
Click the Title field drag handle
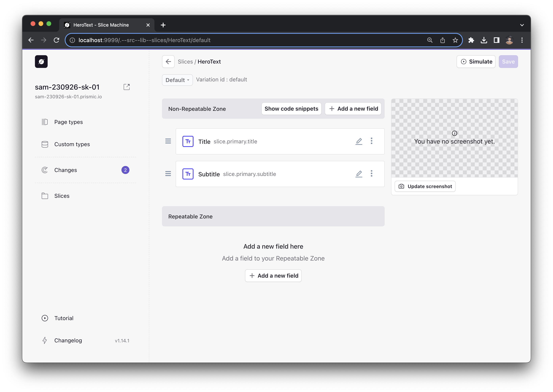click(168, 141)
